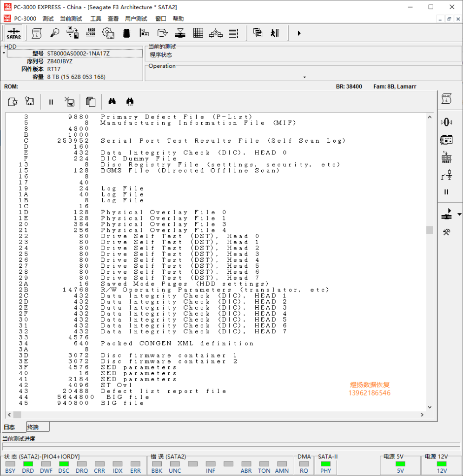
Task: Click the grid table toolbar icon
Action: [198, 33]
